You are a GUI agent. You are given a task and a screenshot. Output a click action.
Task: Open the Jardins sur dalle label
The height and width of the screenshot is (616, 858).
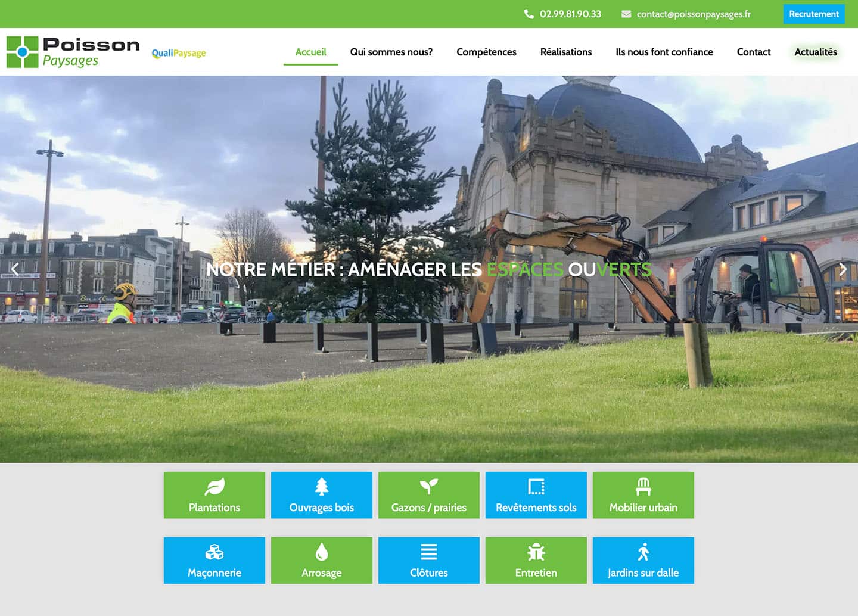(x=643, y=573)
